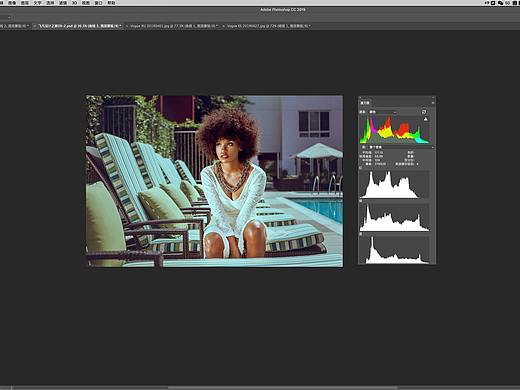Click the green channel histogram graph
This screenshot has height=390, width=520.
pyautogui.click(x=394, y=217)
